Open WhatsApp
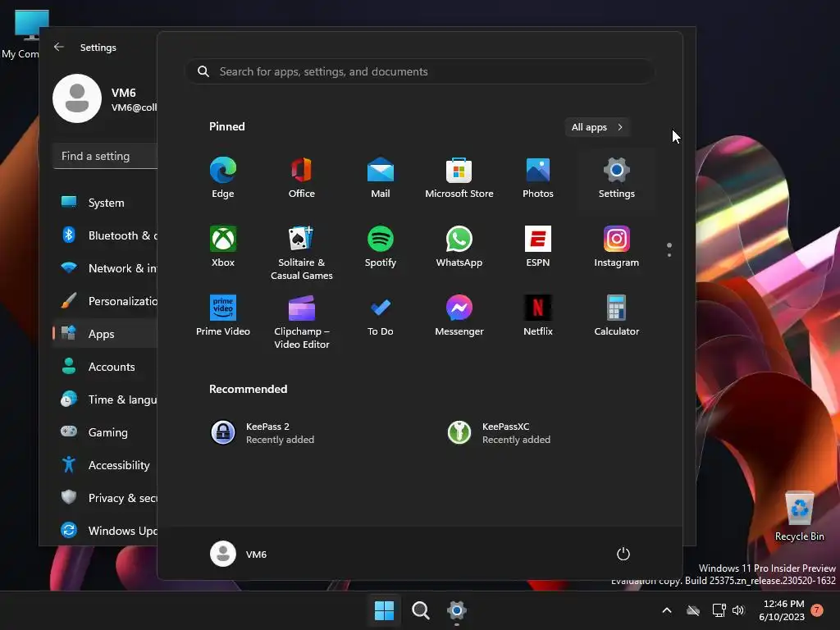The height and width of the screenshot is (630, 840). click(x=459, y=246)
